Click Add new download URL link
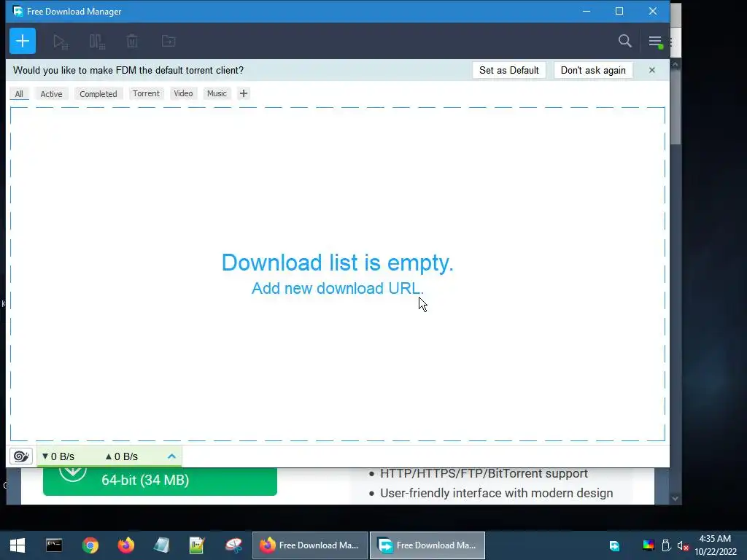The image size is (747, 560). (x=337, y=288)
